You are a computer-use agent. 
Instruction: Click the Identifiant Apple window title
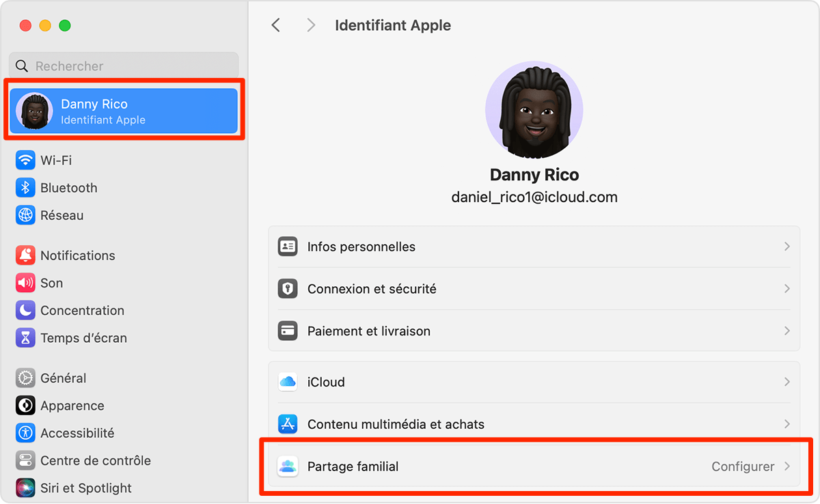[x=393, y=25]
